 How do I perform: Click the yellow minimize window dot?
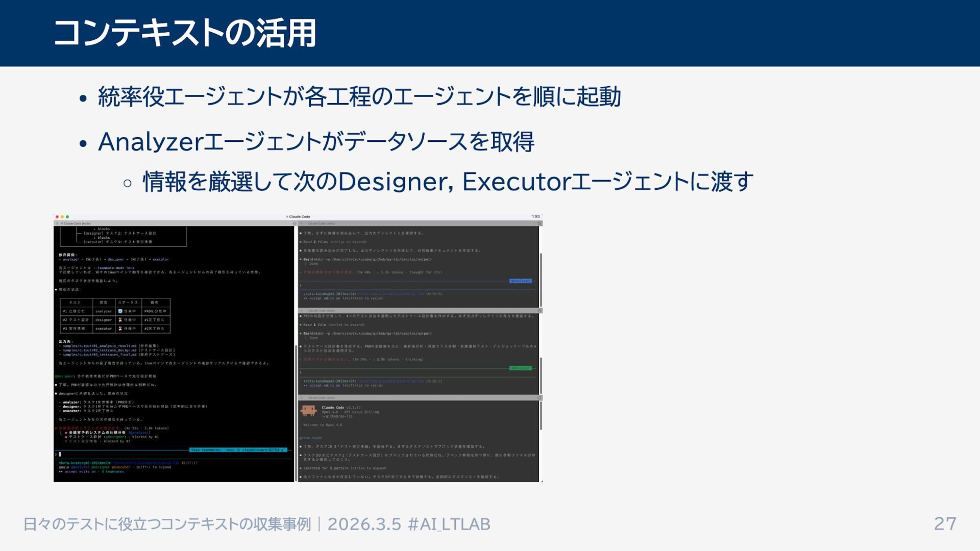(62, 217)
